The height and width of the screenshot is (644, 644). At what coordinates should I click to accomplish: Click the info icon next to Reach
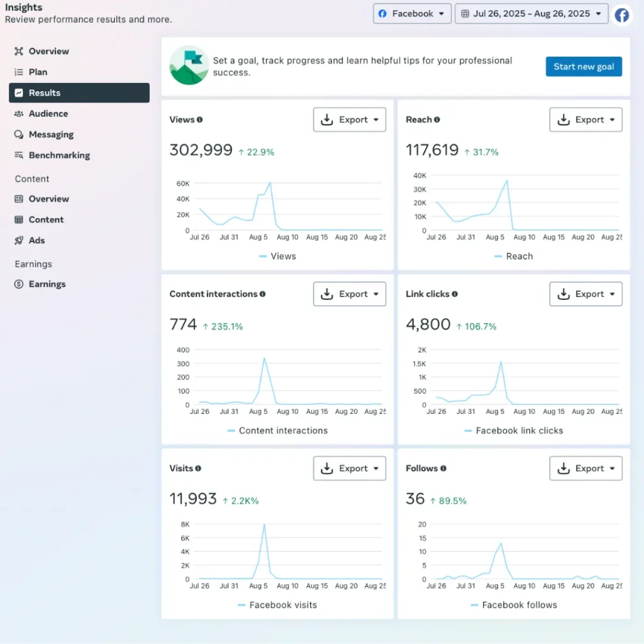coord(437,119)
